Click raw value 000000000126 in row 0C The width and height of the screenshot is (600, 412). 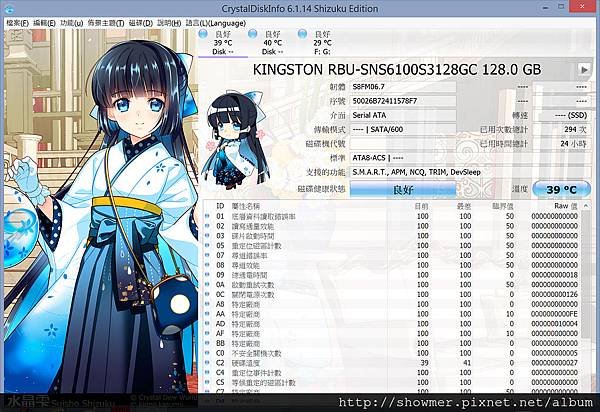(554, 294)
